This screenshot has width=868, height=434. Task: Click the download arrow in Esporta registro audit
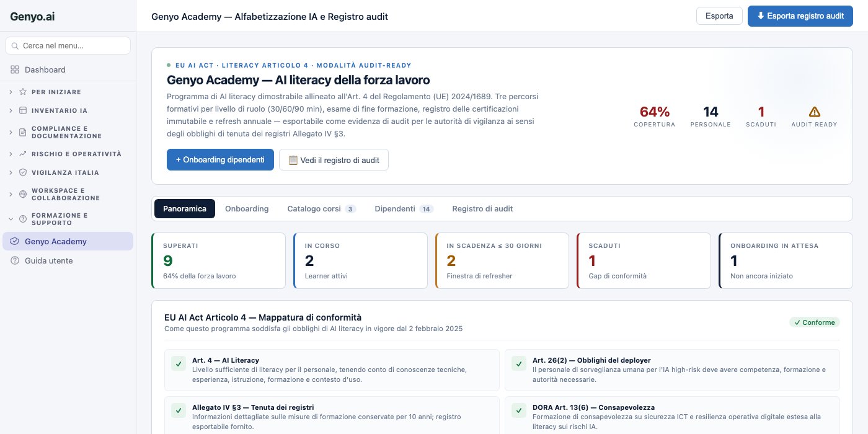point(761,16)
